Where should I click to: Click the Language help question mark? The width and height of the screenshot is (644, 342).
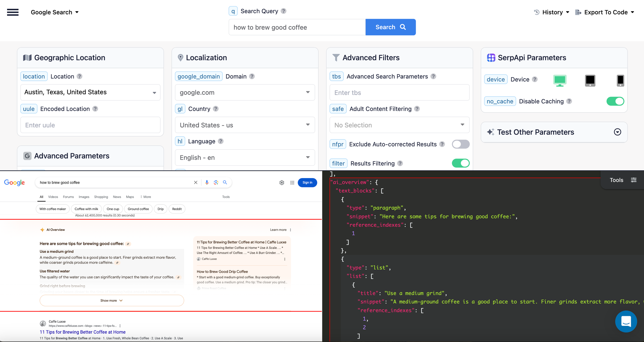221,141
